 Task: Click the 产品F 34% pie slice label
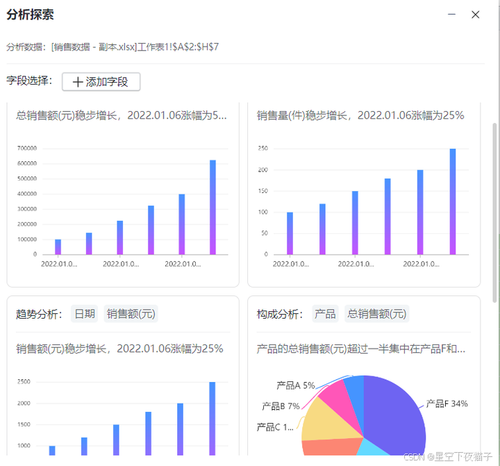[447, 404]
